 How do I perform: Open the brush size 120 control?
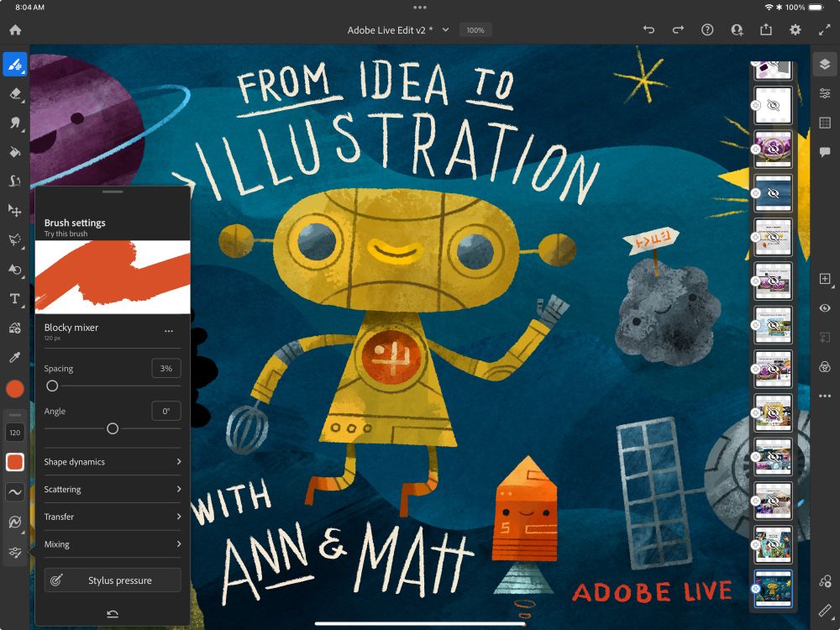(15, 433)
